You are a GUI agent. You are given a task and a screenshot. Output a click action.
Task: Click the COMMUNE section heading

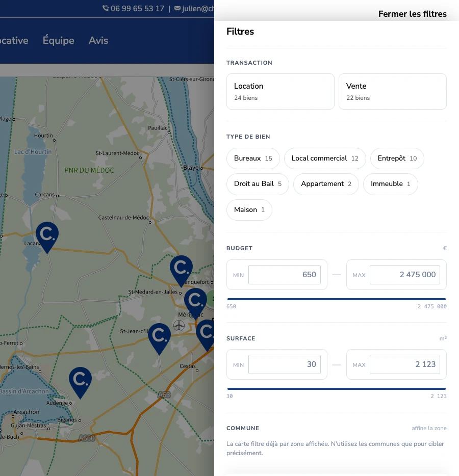[243, 428]
